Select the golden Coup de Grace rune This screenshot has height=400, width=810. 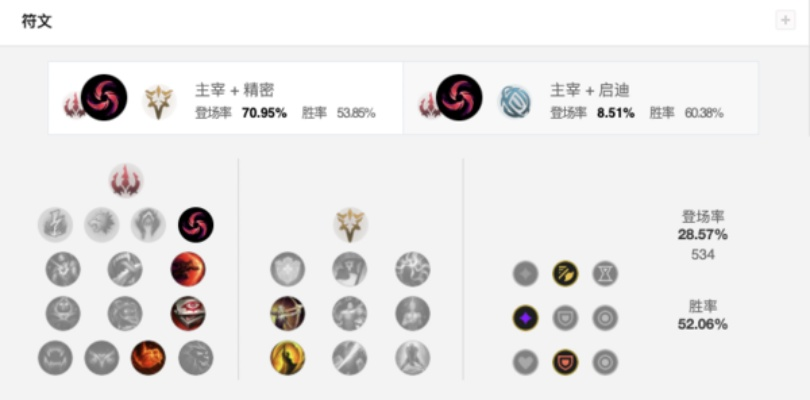pyautogui.click(x=288, y=358)
